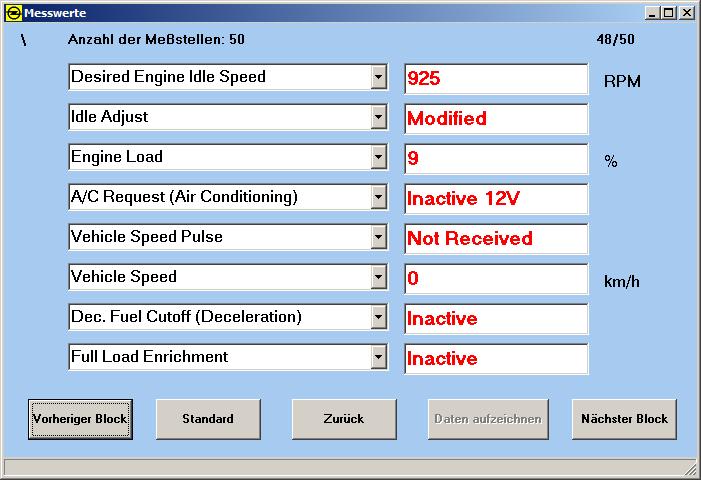This screenshot has width=701, height=480.
Task: Click the Opel logo icon in title bar
Action: pyautogui.click(x=13, y=13)
